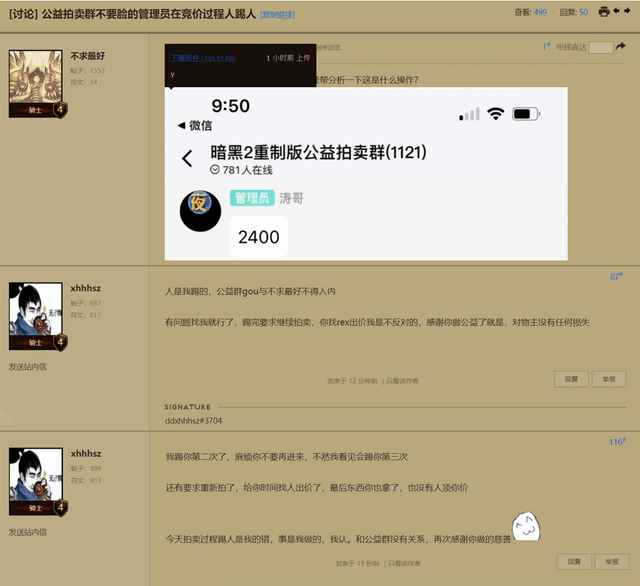Click signature text ddxhhhsz#3704
The width and height of the screenshot is (640, 586).
pyautogui.click(x=193, y=421)
